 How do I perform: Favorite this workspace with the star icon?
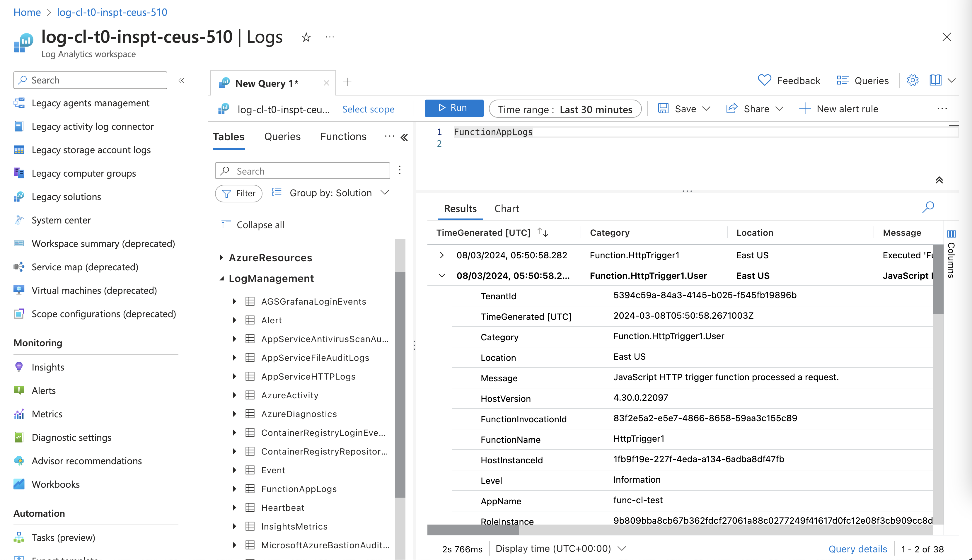(306, 37)
